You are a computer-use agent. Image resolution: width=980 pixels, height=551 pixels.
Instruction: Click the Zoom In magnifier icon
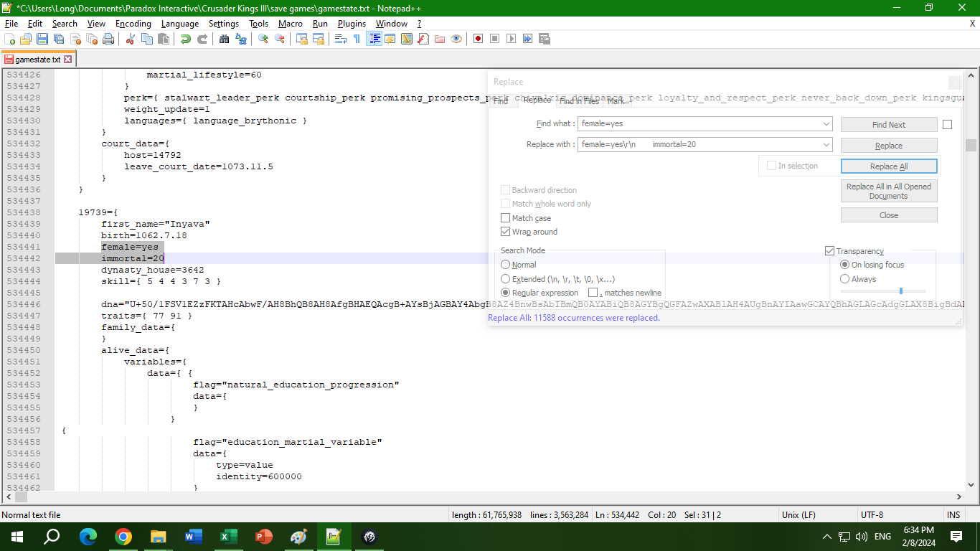[x=263, y=39]
